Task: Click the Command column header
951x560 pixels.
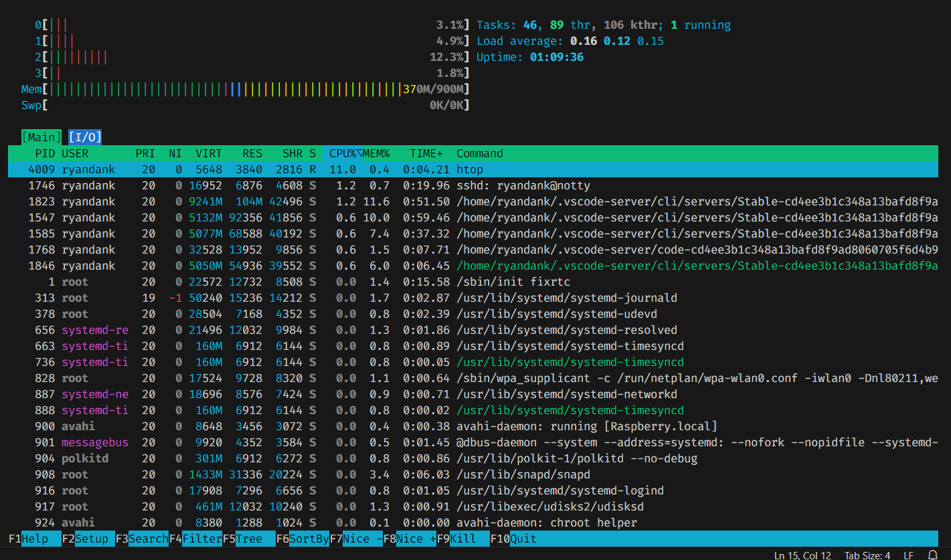Action: click(x=480, y=153)
